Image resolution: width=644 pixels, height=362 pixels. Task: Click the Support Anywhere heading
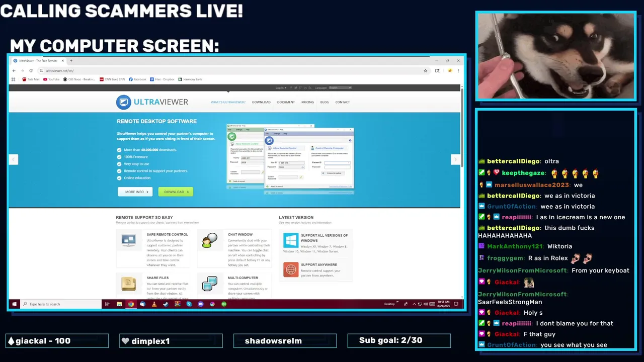click(x=319, y=264)
